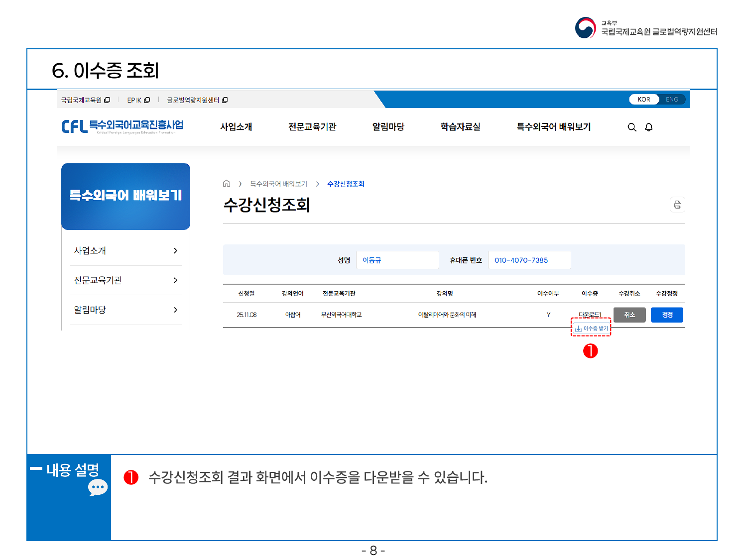Screen dimensions: 747x560
Task: Click the CFL 특수외국어교육진흥사업 logo
Action: click(x=123, y=126)
